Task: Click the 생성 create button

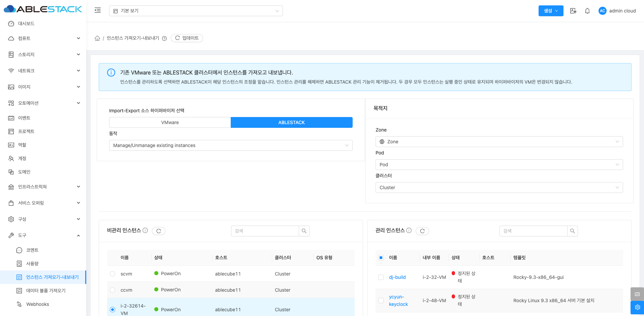Action: click(550, 11)
